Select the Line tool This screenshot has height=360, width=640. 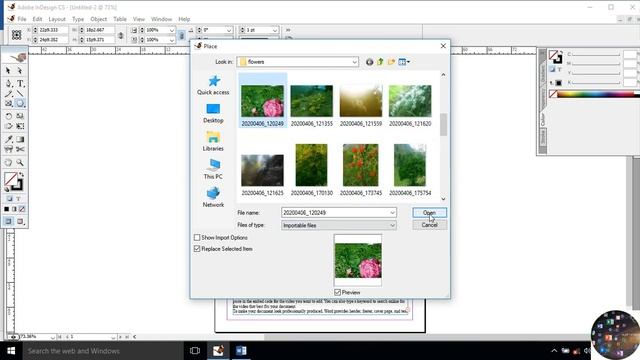20,94
